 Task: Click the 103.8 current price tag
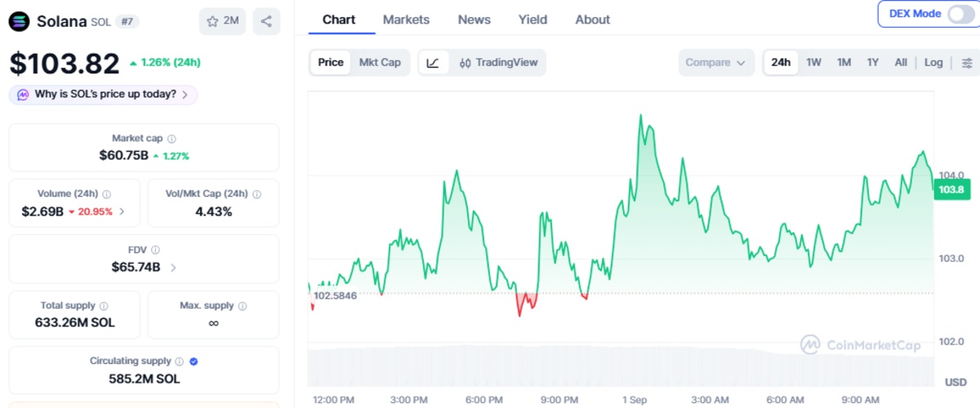point(951,189)
